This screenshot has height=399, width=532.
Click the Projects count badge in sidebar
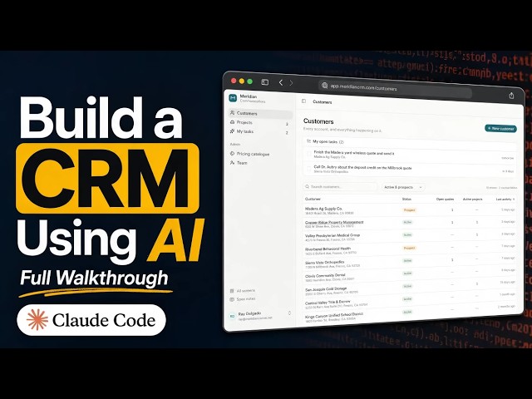[287, 124]
